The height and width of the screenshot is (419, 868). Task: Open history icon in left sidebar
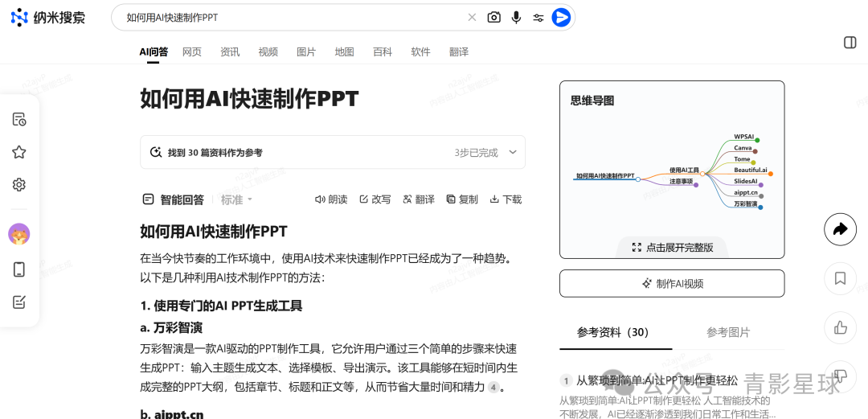[18, 119]
